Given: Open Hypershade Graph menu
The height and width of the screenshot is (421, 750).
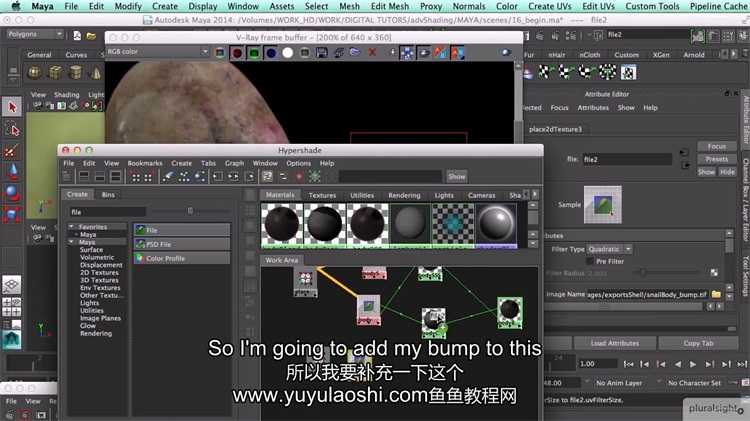Looking at the screenshot, I should (234, 163).
